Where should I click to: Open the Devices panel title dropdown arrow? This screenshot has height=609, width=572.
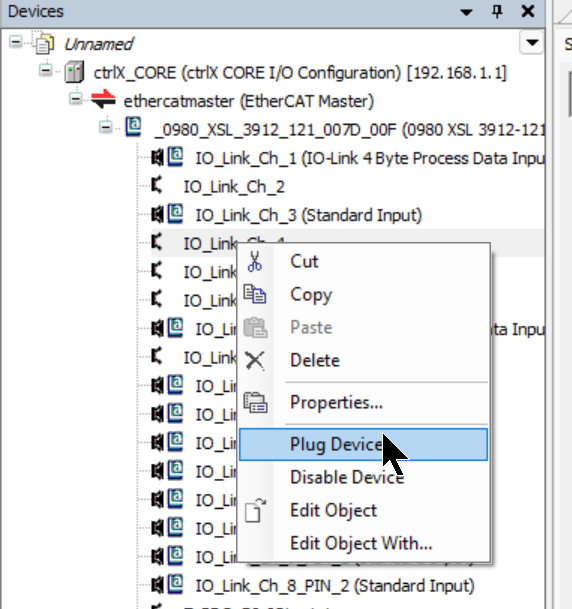point(466,12)
